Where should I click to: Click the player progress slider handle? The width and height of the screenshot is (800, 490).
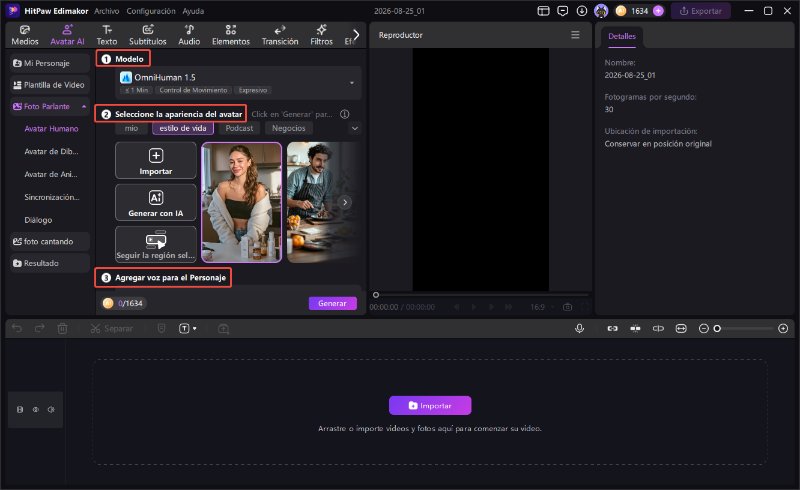[376, 295]
